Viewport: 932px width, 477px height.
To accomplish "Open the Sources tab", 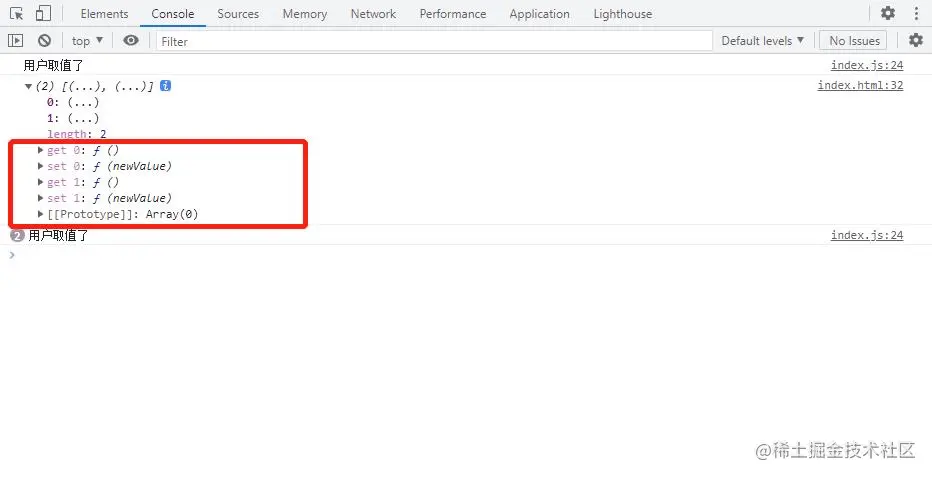I will [238, 14].
